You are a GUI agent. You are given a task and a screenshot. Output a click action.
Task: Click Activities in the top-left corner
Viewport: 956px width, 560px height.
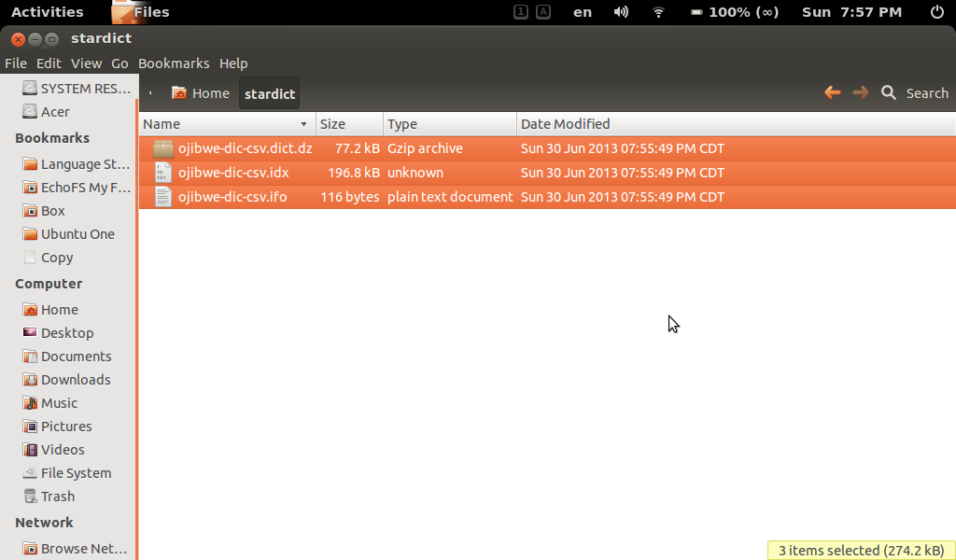[x=49, y=12]
